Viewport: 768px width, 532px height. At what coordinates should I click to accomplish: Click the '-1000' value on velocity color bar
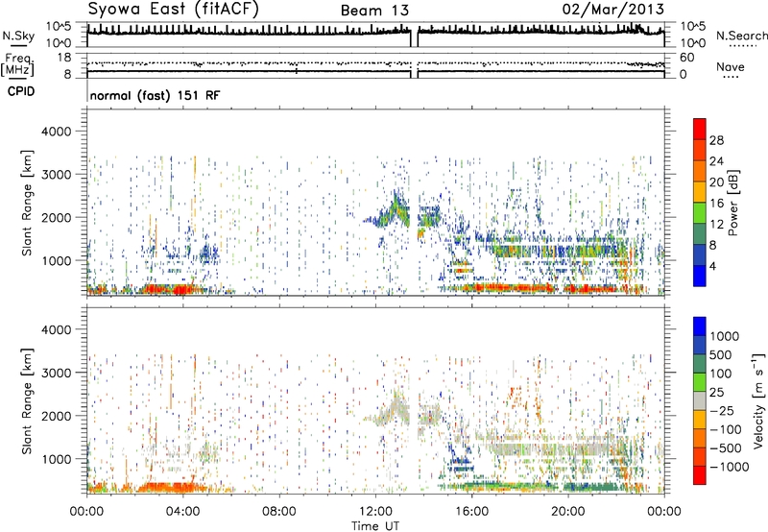[x=729, y=467]
